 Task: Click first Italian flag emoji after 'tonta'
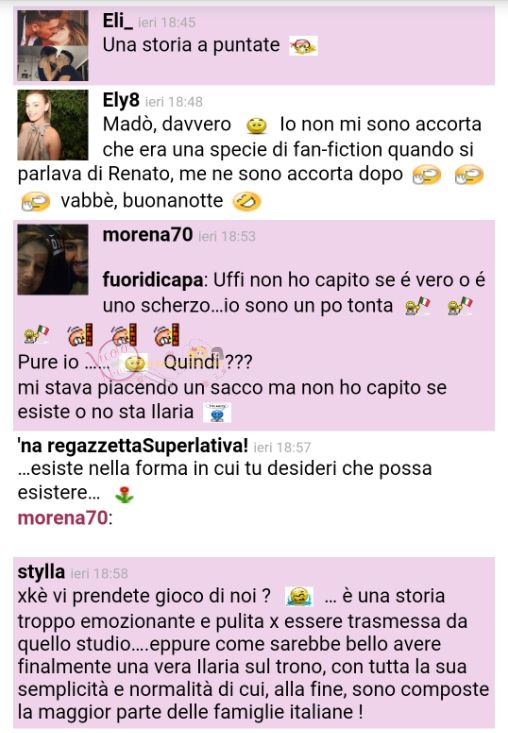pyautogui.click(x=417, y=305)
